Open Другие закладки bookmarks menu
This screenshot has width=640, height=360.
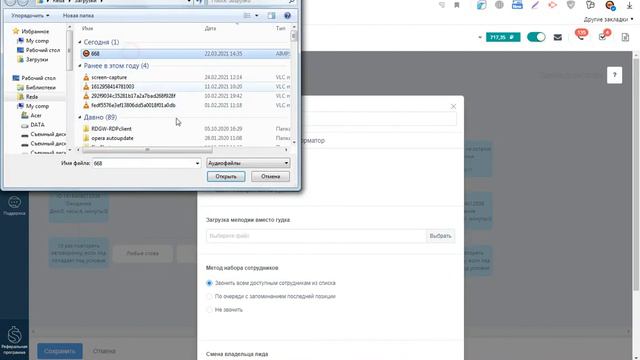click(x=609, y=19)
